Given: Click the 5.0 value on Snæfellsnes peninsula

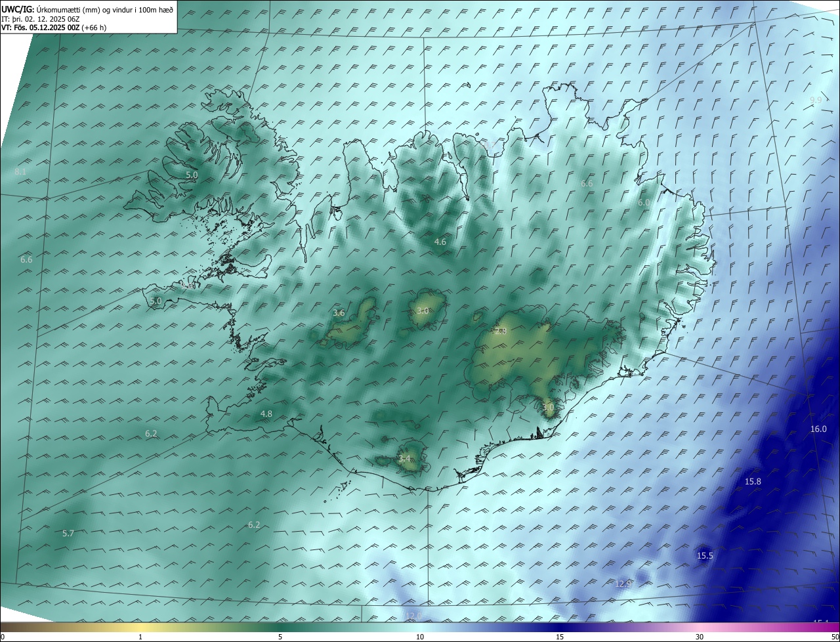Looking at the screenshot, I should click(156, 301).
